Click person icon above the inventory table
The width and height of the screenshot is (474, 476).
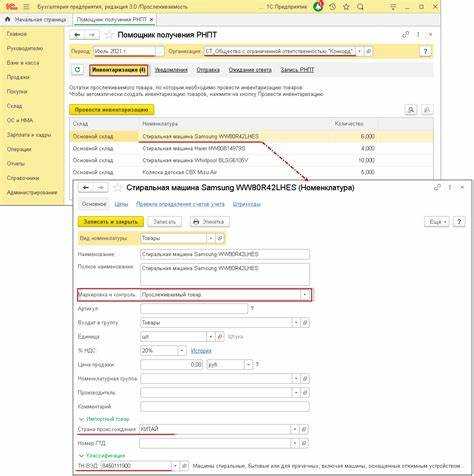coord(411,109)
